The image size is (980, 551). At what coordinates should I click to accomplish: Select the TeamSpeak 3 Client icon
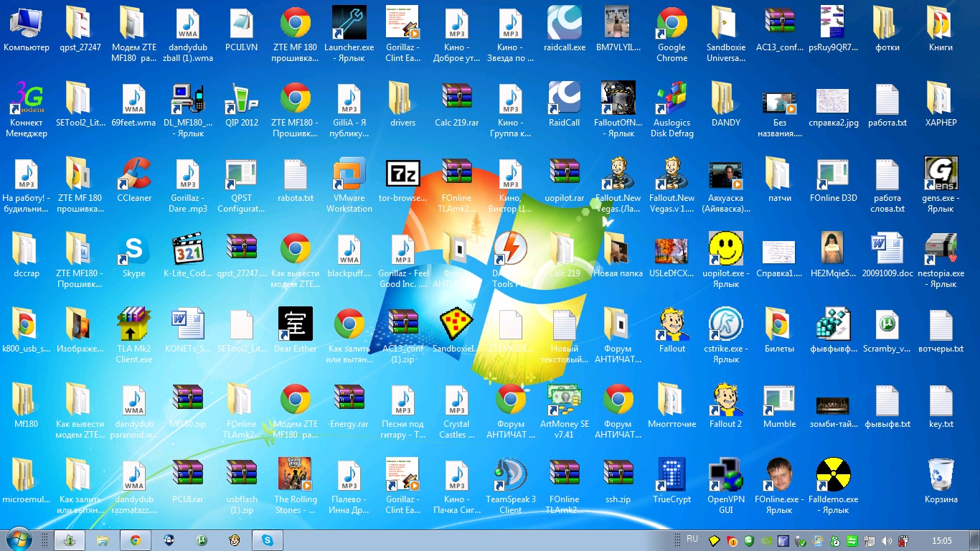pyautogui.click(x=511, y=486)
